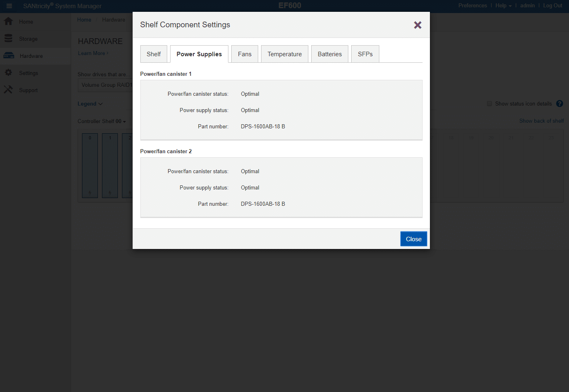This screenshot has width=569, height=392.
Task: Click the Settings gear icon in sidebar
Action: pos(8,73)
